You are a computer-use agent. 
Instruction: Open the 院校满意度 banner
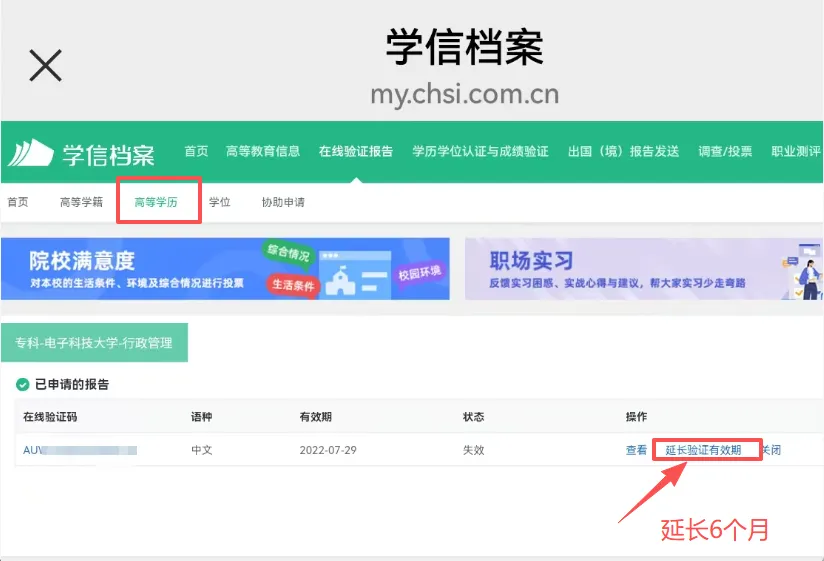225,268
